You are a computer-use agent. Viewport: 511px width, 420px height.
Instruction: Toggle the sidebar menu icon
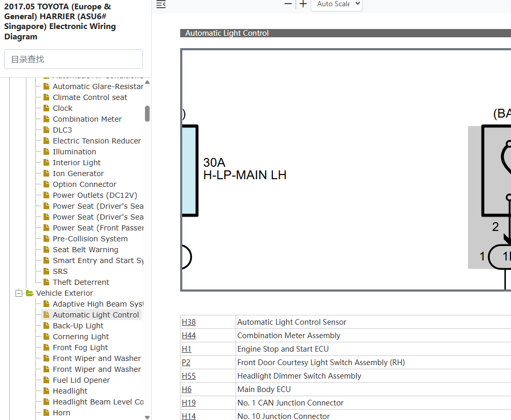coord(161,4)
